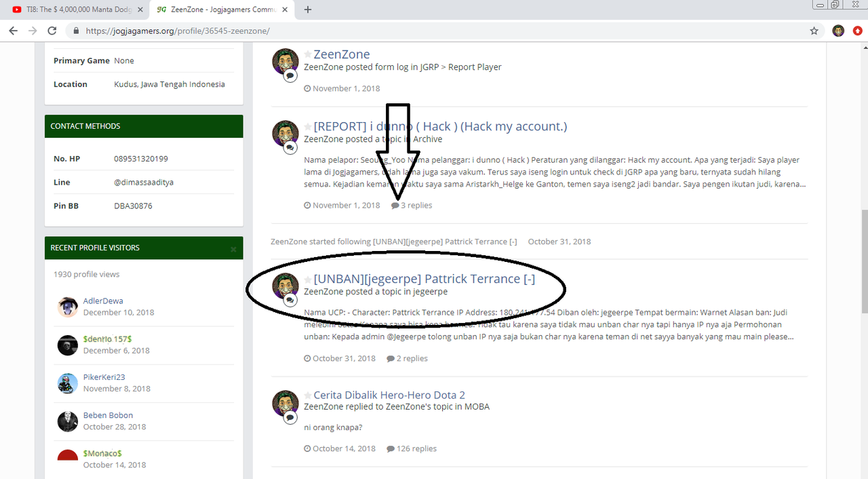Open PikerKeri23 visitor profile

[x=104, y=377]
